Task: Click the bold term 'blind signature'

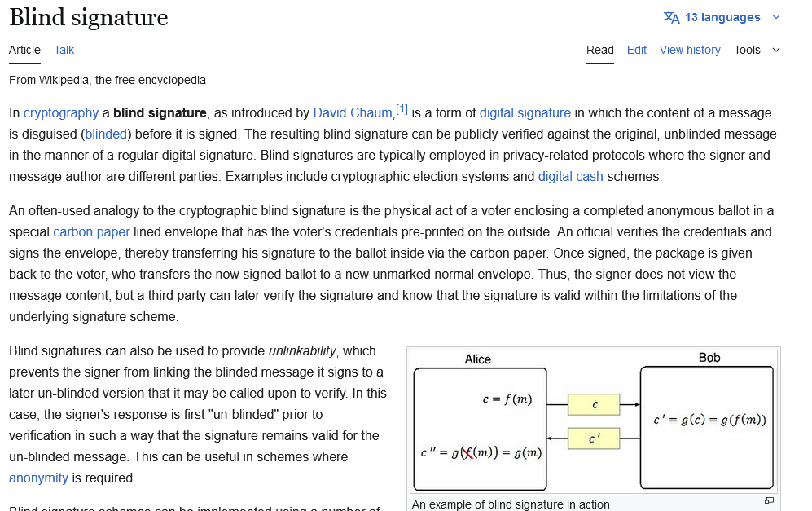Action: (160, 113)
